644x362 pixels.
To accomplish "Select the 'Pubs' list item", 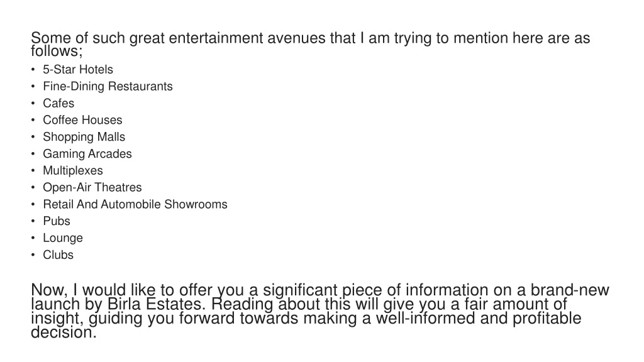I will [57, 221].
